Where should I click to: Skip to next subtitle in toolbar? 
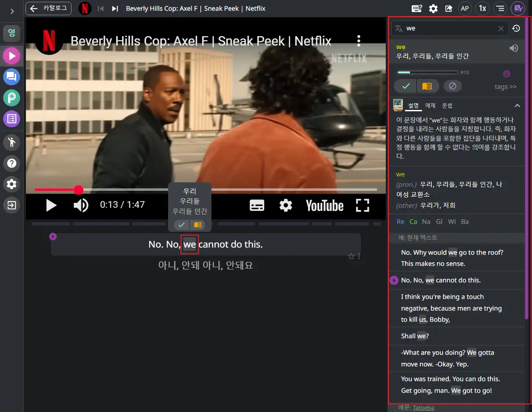click(x=115, y=8)
